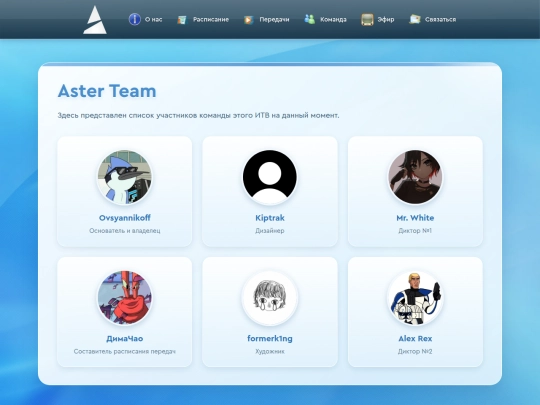Open the Расписание menu item
Image resolution: width=540 pixels, height=405 pixels.
click(x=211, y=20)
